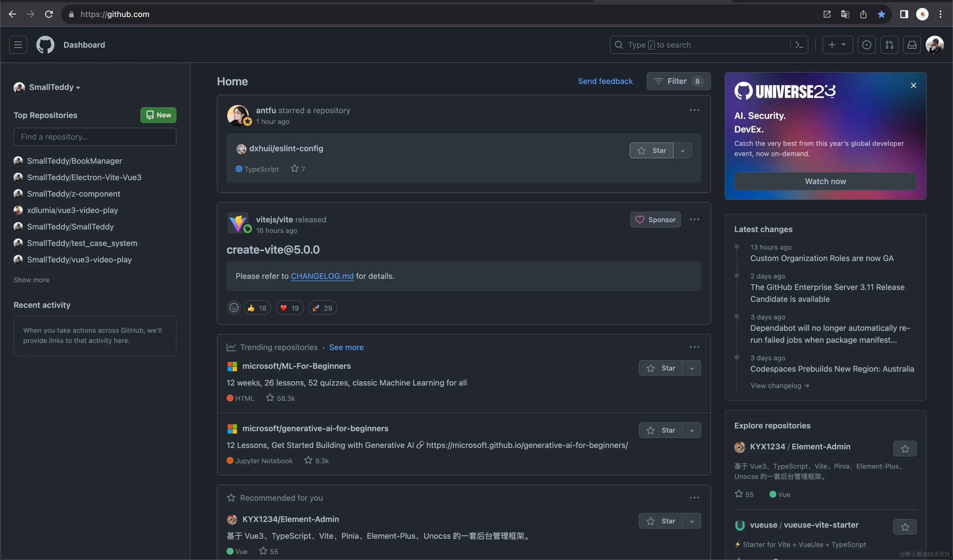Open the hamburger navigation menu
The width and height of the screenshot is (953, 560).
18,45
